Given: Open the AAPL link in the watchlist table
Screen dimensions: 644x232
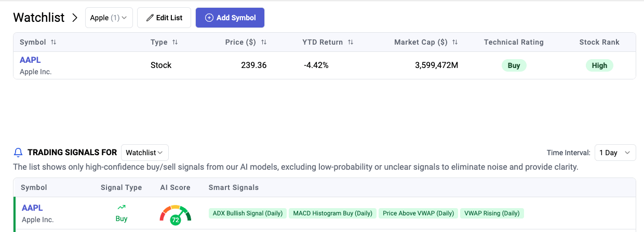Looking at the screenshot, I should click(x=30, y=60).
